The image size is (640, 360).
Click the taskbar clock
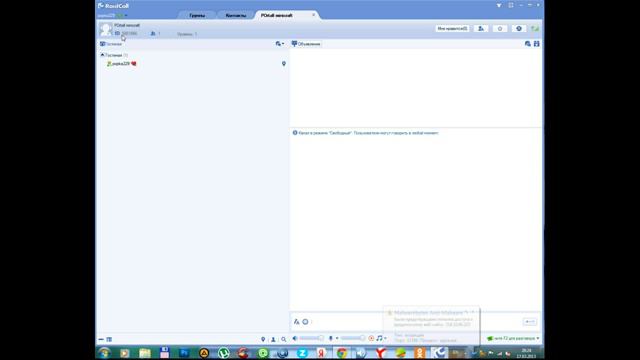527,353
